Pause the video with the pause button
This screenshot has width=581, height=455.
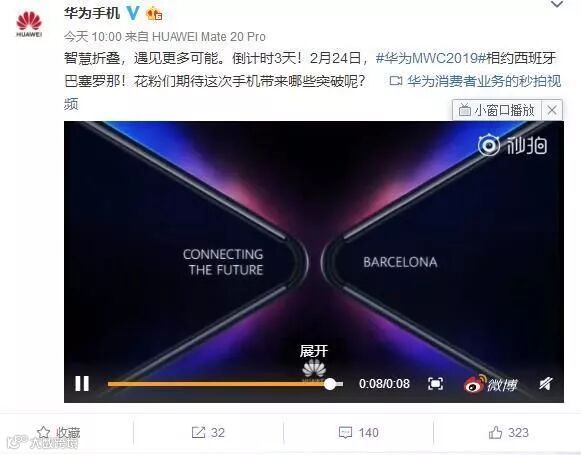82,383
